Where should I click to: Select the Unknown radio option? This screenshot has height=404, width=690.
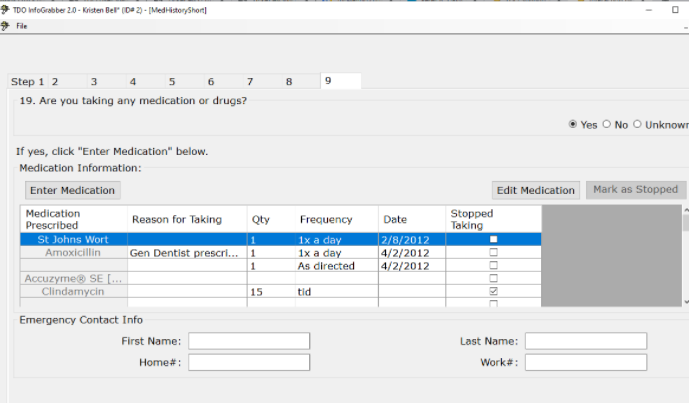tap(638, 125)
